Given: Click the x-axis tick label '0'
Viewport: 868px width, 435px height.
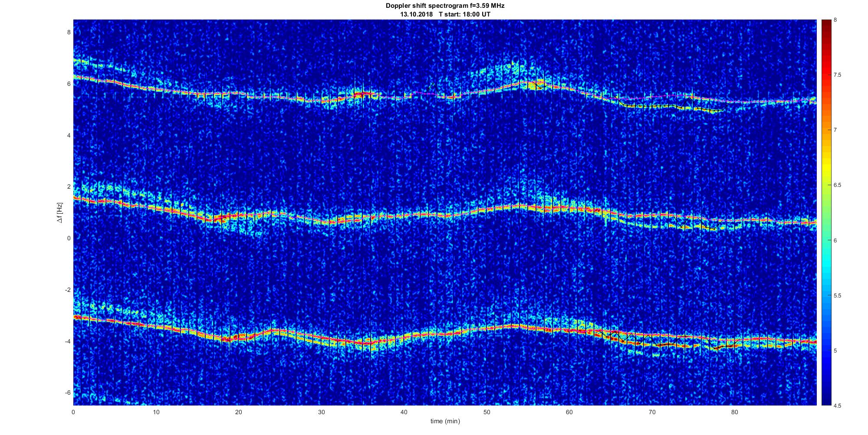Looking at the screenshot, I should 73,412.
